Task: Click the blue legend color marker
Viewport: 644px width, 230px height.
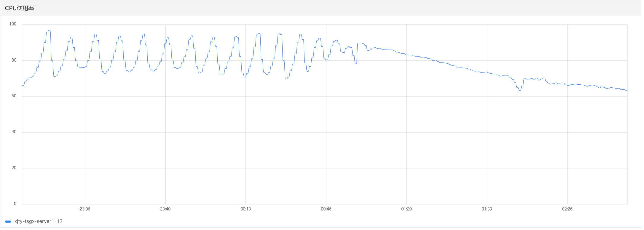Action: (x=8, y=221)
